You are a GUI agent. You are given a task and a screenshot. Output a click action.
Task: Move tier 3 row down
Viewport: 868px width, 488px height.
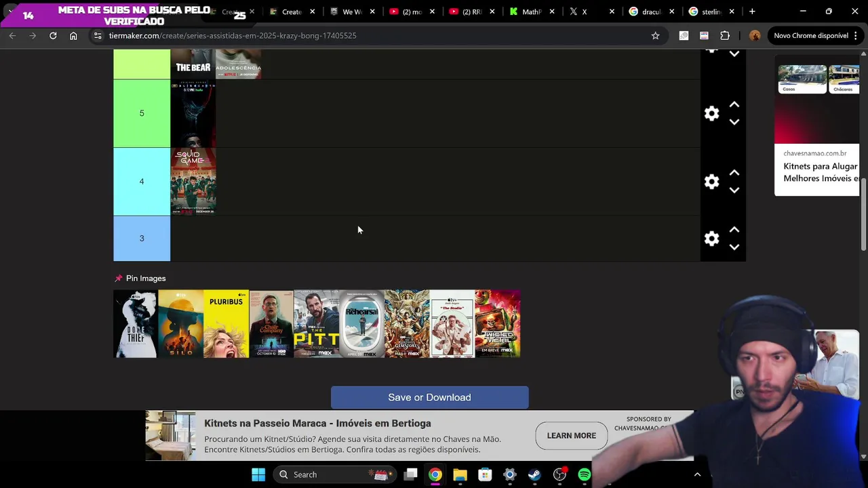(x=734, y=247)
